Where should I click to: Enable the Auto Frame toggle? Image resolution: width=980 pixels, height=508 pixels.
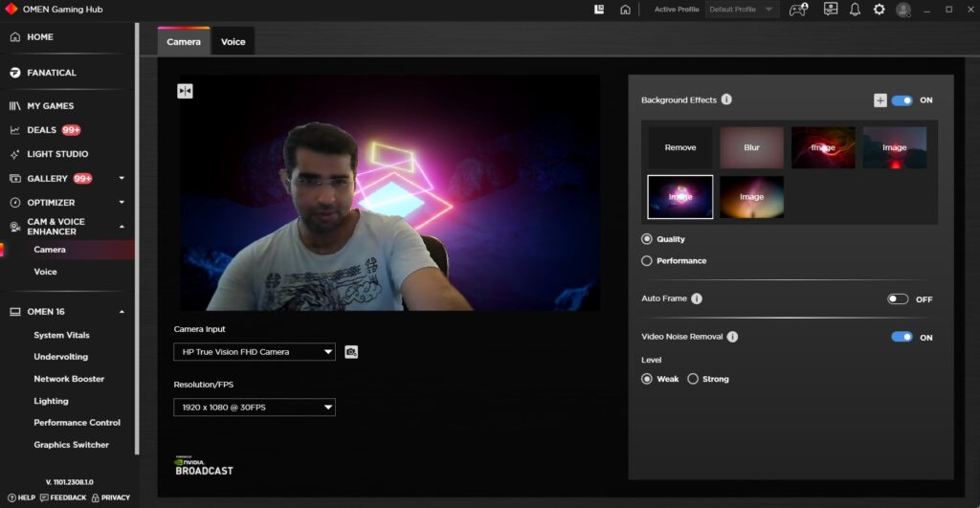(x=898, y=299)
